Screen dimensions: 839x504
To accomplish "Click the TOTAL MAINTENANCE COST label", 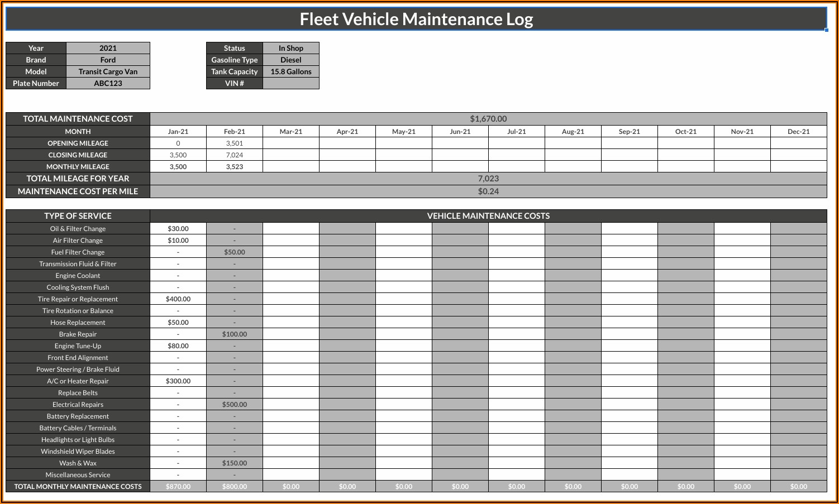I will pyautogui.click(x=78, y=119).
